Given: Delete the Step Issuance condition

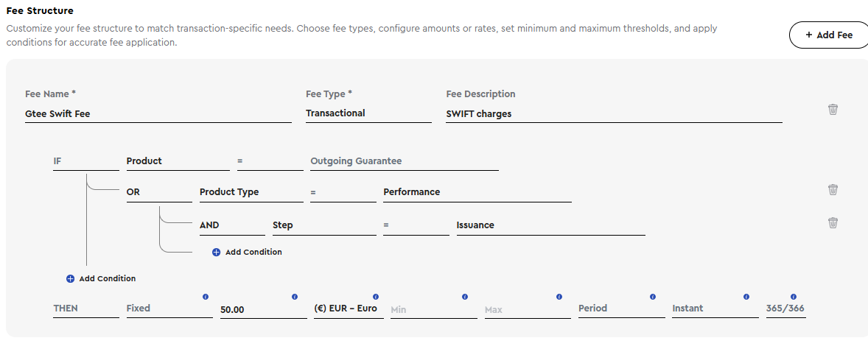Looking at the screenshot, I should coord(833,223).
